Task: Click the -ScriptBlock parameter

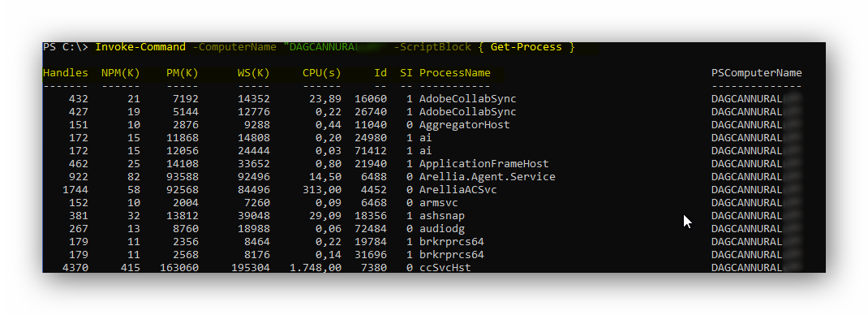Action: pos(432,47)
